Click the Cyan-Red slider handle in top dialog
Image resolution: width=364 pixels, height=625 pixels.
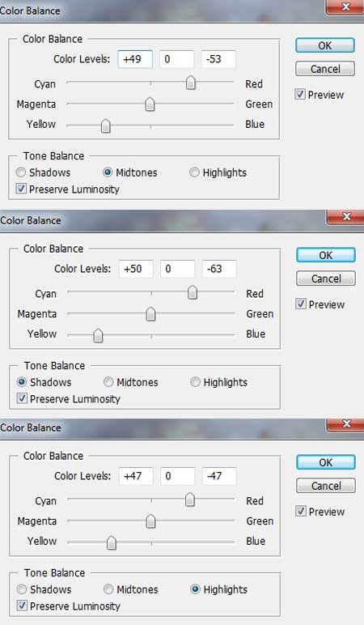(x=191, y=83)
